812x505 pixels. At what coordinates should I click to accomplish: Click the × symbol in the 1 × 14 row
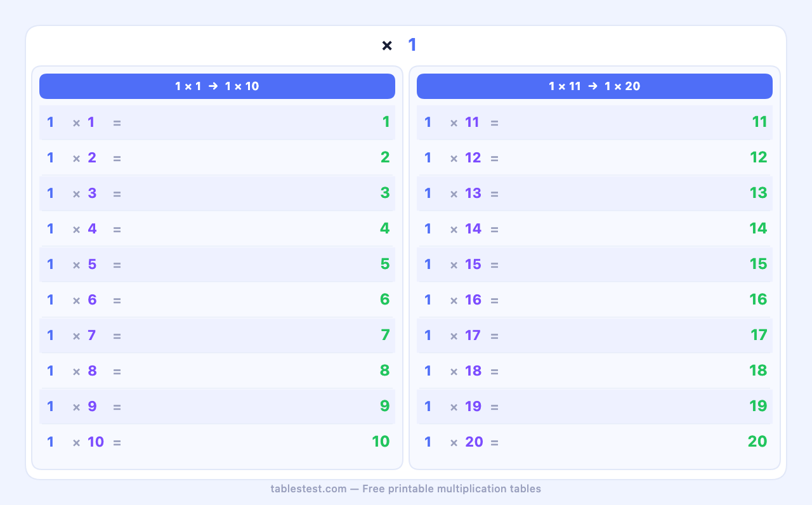pyautogui.click(x=454, y=229)
